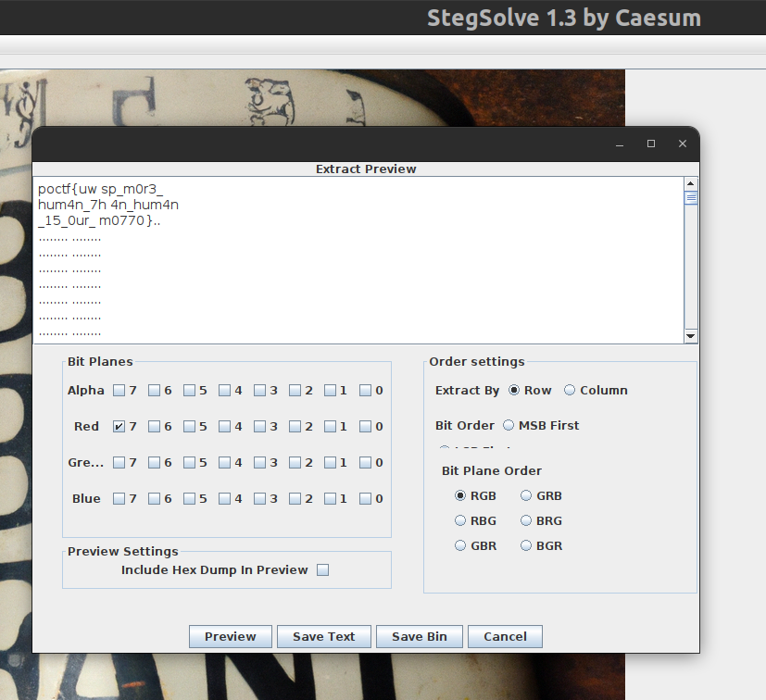Select BRG bit plane order

526,520
